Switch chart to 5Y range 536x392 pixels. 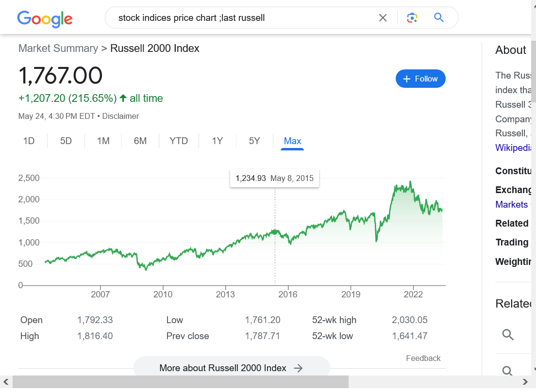tap(254, 141)
